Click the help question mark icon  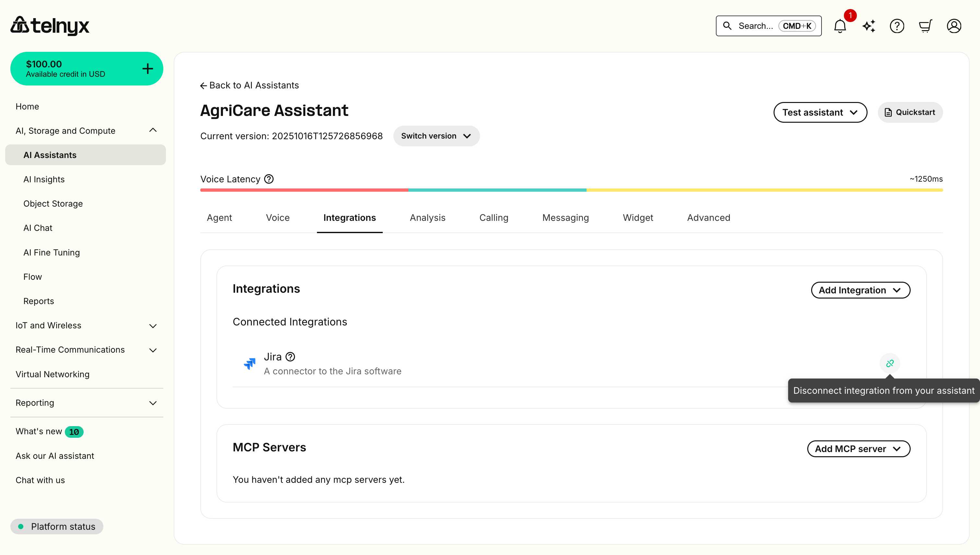pyautogui.click(x=897, y=26)
